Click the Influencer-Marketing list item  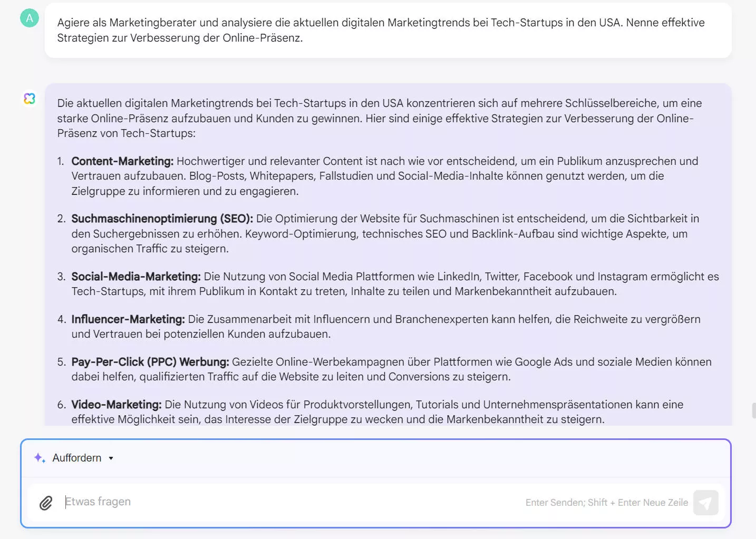pyautogui.click(x=128, y=319)
